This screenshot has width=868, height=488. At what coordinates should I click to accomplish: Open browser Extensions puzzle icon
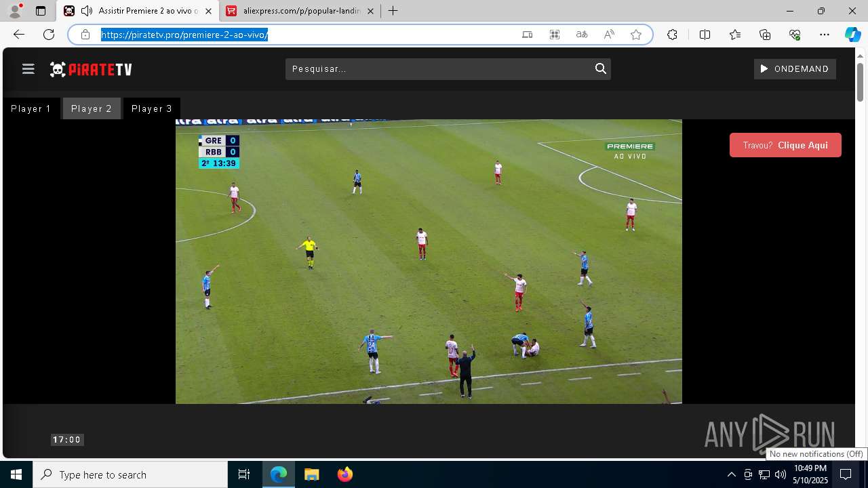[x=672, y=35]
